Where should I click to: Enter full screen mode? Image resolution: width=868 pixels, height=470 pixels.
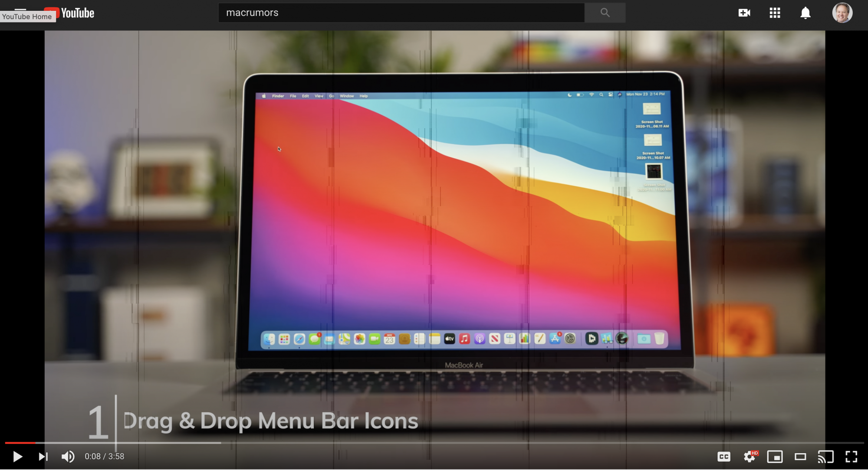click(x=851, y=457)
